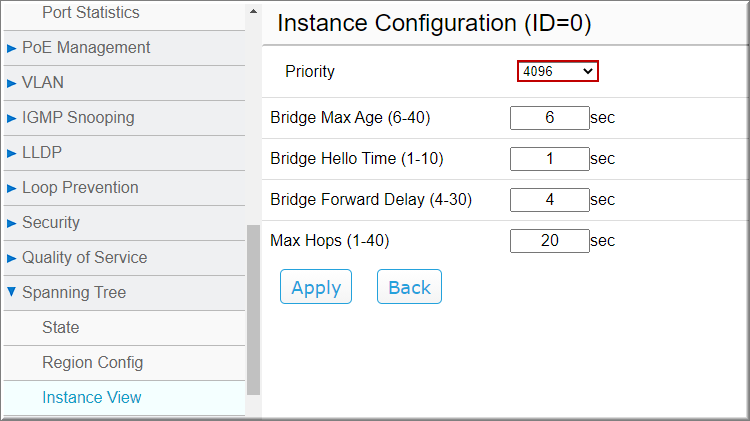750x421 pixels.
Task: Expand the Security section arrow
Action: coord(12,223)
